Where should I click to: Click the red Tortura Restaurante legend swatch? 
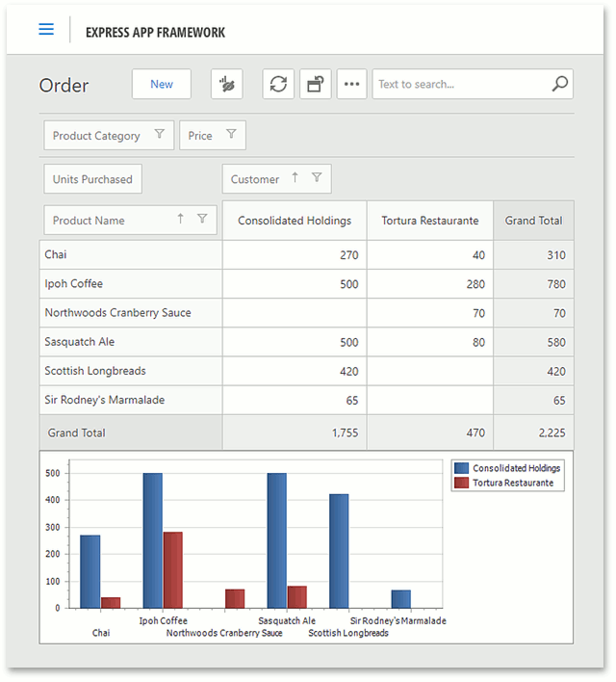[x=461, y=483]
